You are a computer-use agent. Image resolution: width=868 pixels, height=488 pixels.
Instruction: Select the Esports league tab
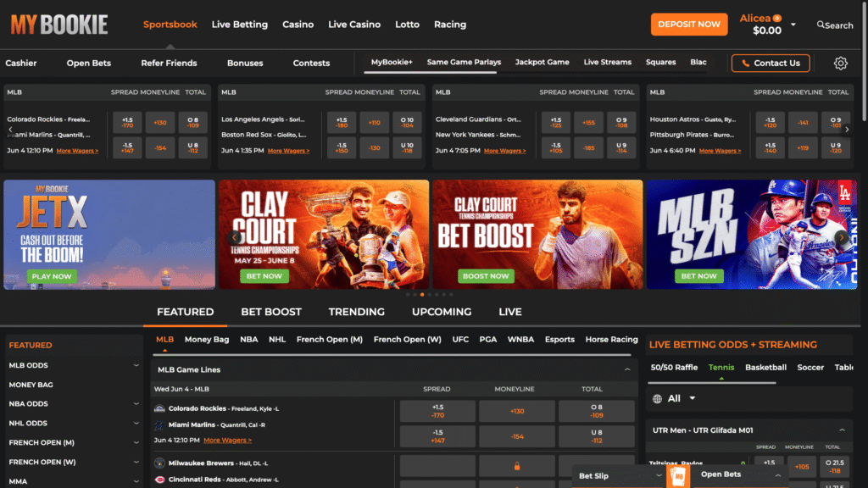click(x=559, y=340)
